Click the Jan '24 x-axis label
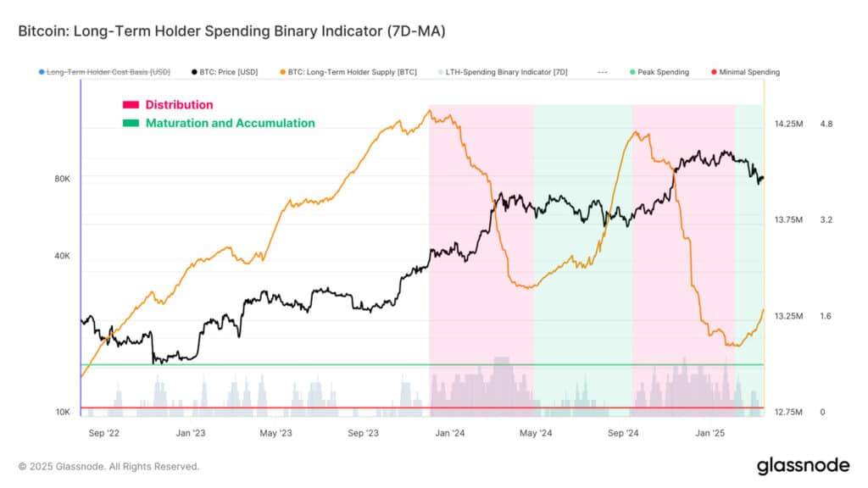 pos(449,433)
